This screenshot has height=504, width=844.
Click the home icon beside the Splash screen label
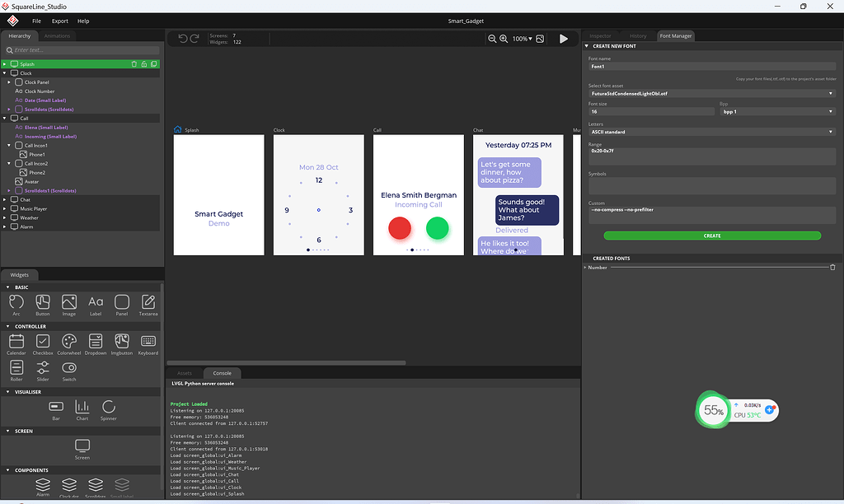tap(178, 129)
